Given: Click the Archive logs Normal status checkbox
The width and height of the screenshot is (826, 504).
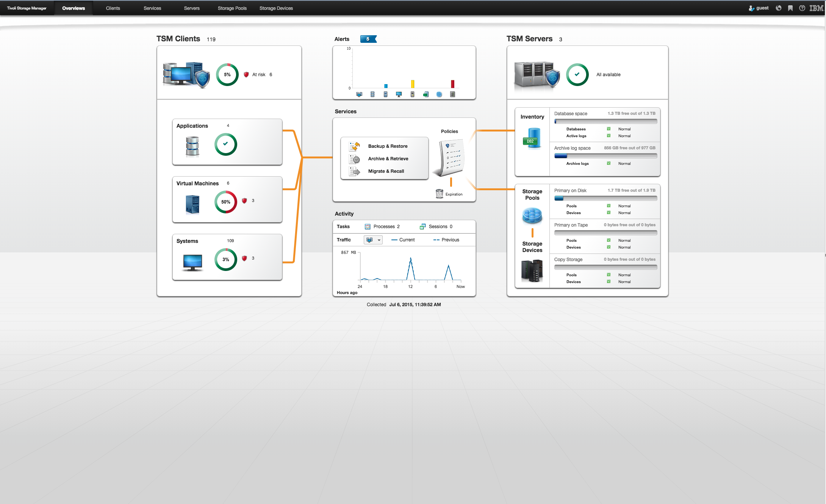Looking at the screenshot, I should coord(609,163).
